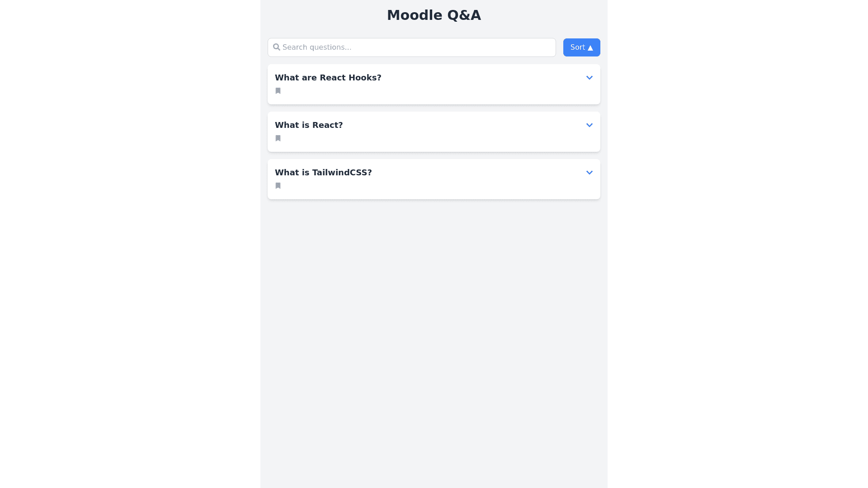This screenshot has height=488, width=868.
Task: Click the magnifier icon in the search bar
Action: (x=277, y=47)
